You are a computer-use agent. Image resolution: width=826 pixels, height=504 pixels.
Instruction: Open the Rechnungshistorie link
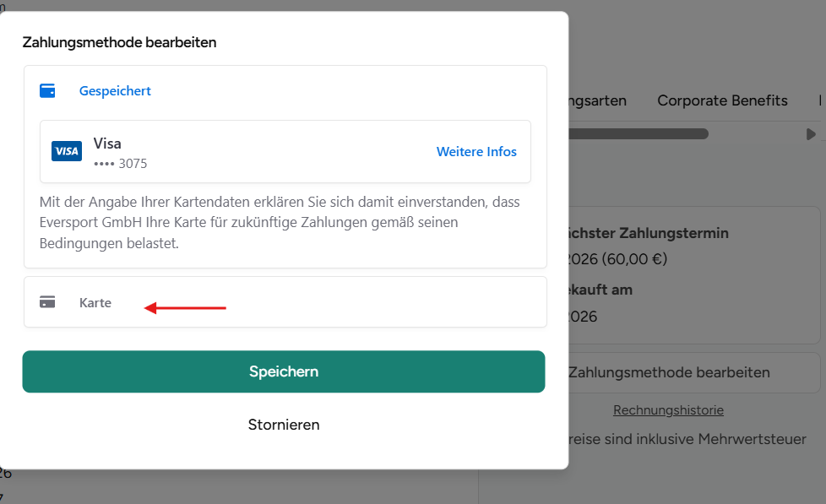click(668, 410)
